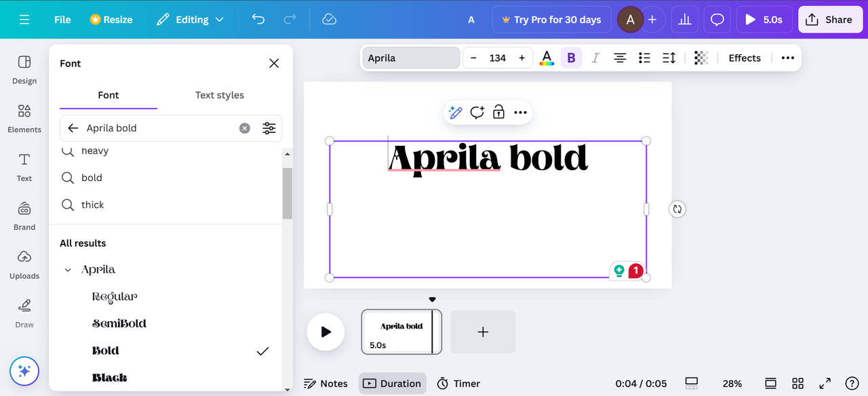Open line spacing options
The width and height of the screenshot is (868, 396).
pos(669,58)
